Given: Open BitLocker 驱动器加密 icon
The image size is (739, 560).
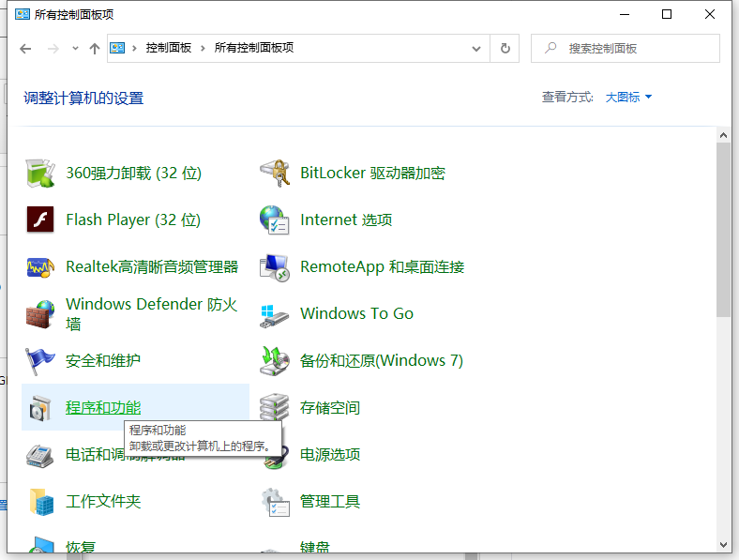Looking at the screenshot, I should pos(275,174).
